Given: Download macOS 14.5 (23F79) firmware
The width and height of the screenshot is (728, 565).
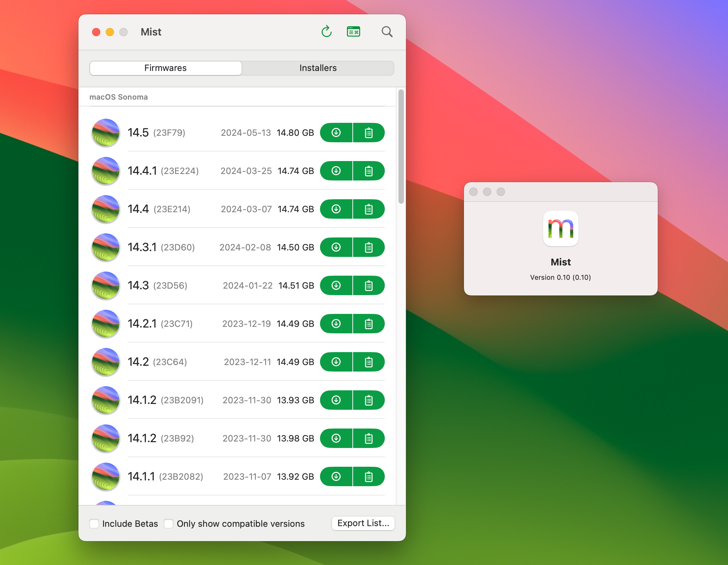Looking at the screenshot, I should [x=336, y=133].
